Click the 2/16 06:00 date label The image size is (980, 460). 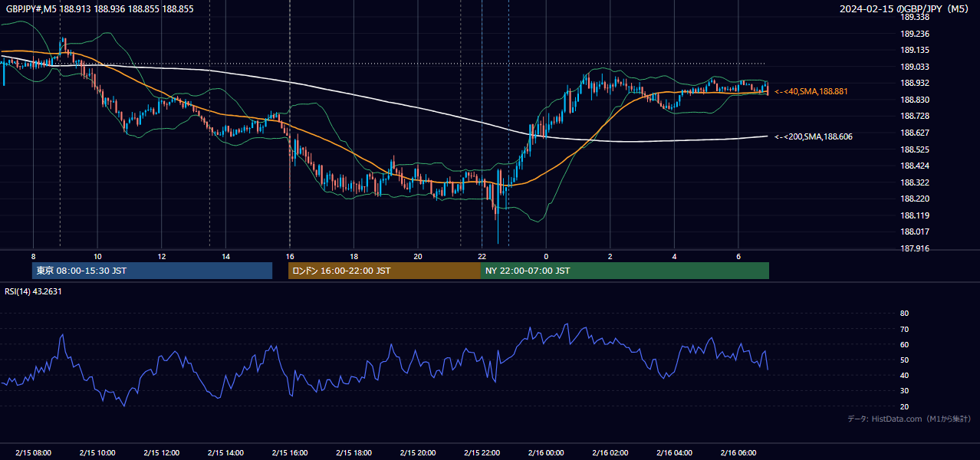(x=738, y=452)
